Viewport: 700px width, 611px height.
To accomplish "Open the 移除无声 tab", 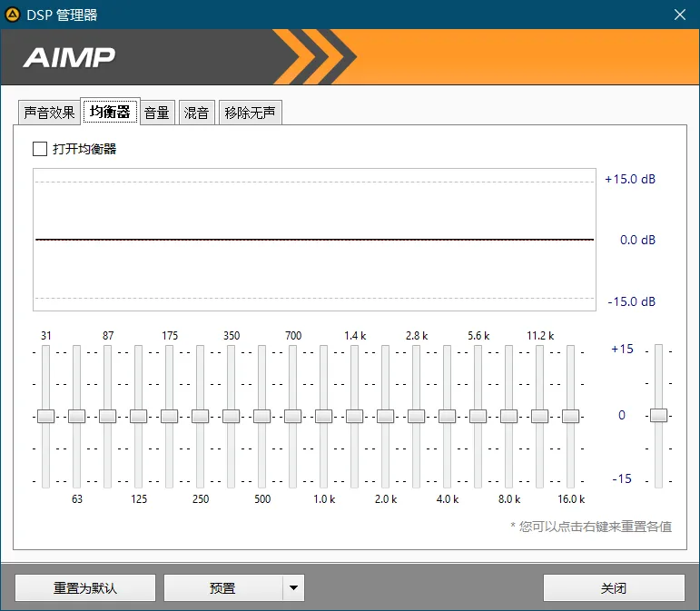I will click(x=250, y=113).
